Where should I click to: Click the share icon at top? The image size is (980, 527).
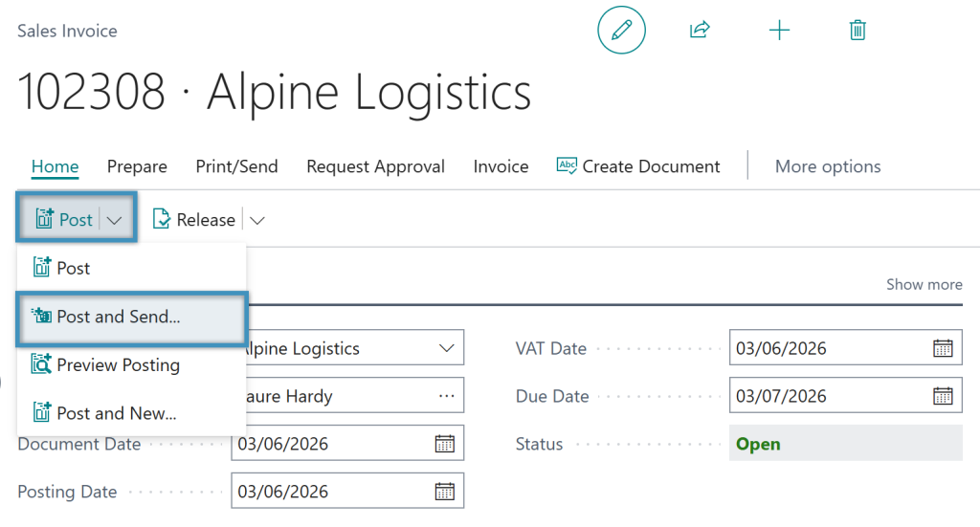click(700, 30)
